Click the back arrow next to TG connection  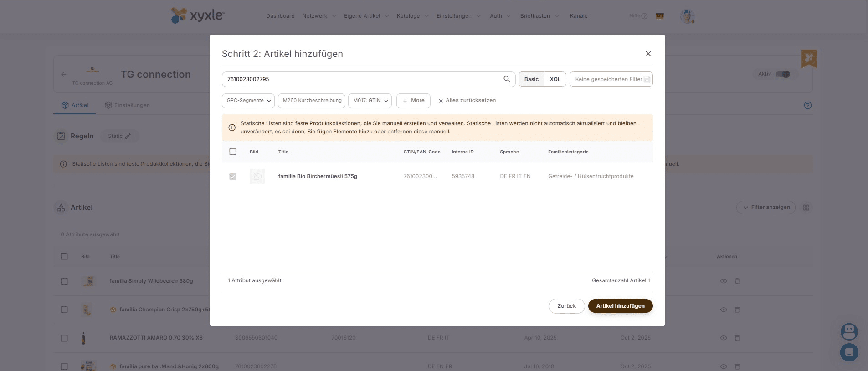pos(64,74)
